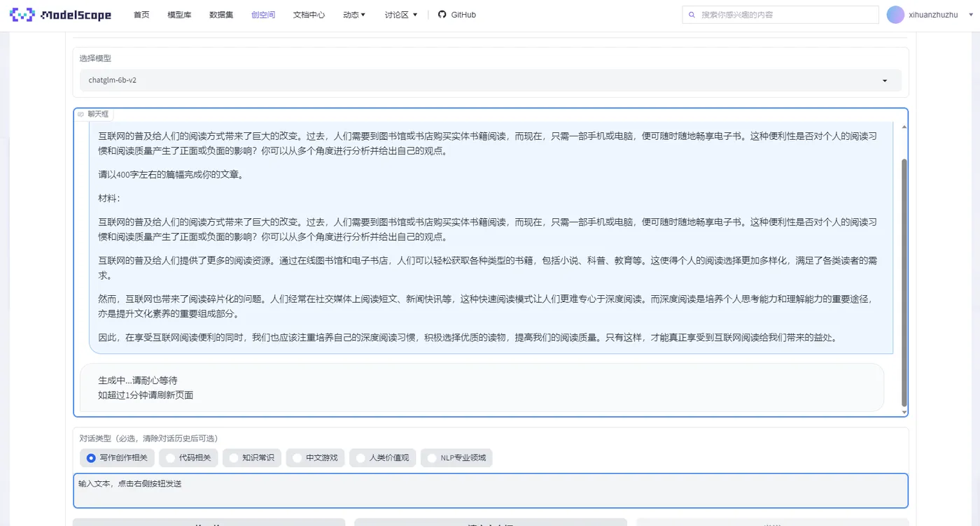Click the user avatar picture
980x526 pixels.
coord(895,15)
